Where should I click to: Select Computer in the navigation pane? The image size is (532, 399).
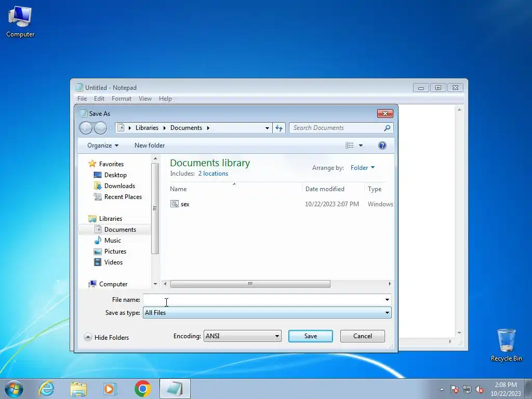tap(113, 284)
